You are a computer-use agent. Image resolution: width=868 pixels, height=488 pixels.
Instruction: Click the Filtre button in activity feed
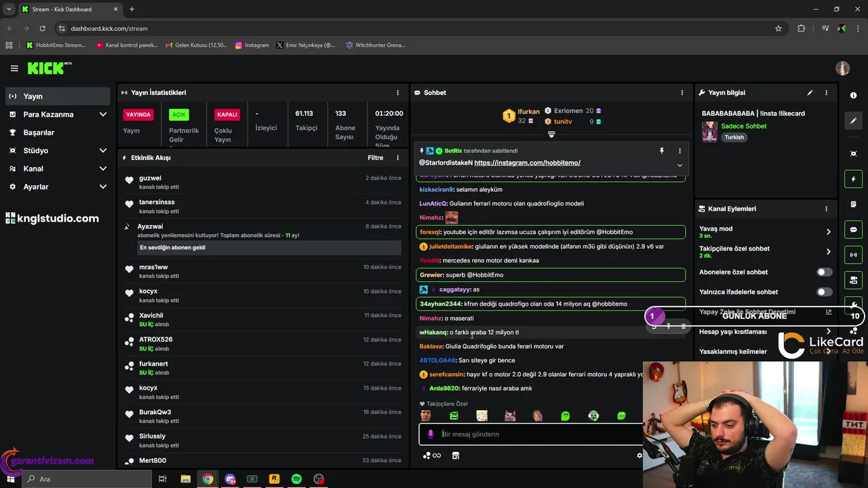pyautogui.click(x=375, y=158)
